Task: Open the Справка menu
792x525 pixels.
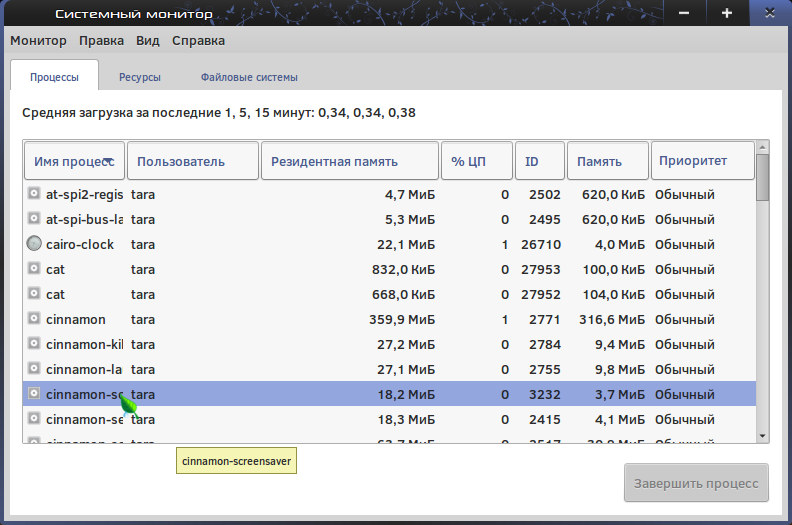Action: [198, 41]
